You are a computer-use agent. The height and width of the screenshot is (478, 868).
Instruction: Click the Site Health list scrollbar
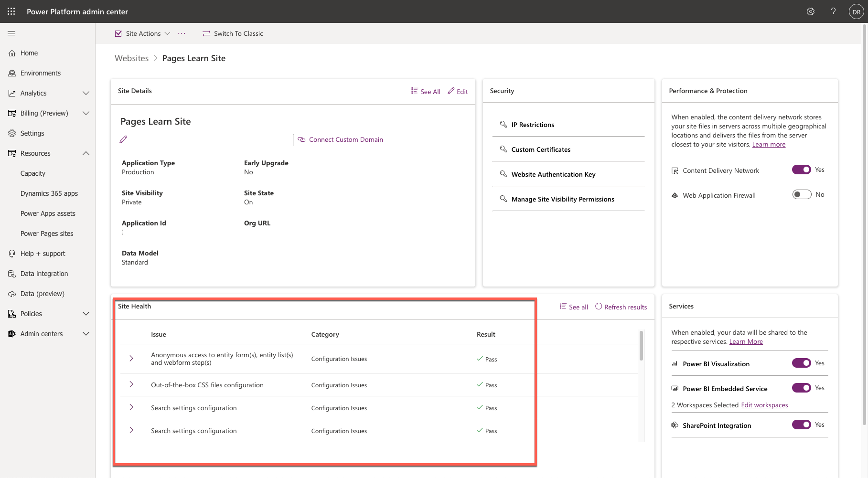pyautogui.click(x=641, y=346)
